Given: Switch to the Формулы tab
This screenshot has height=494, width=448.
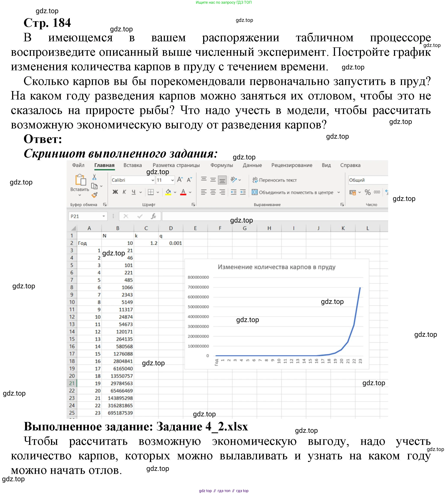Looking at the screenshot, I should click(222, 165).
